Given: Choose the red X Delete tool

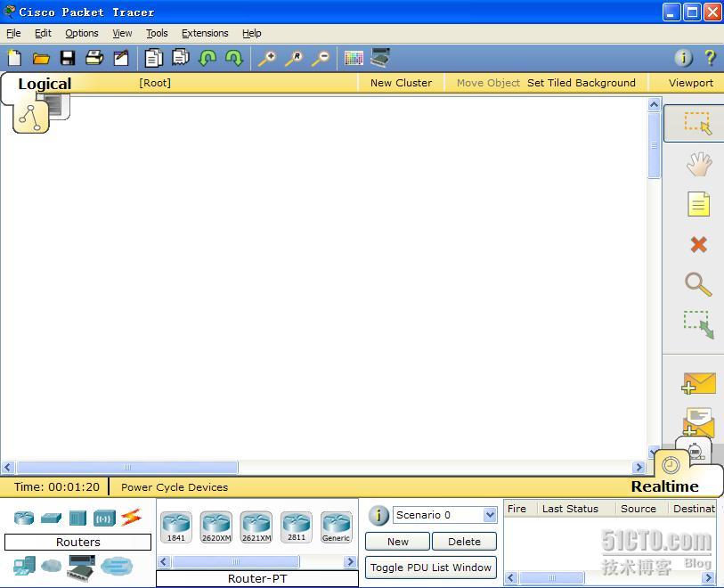Looking at the screenshot, I should tap(698, 244).
